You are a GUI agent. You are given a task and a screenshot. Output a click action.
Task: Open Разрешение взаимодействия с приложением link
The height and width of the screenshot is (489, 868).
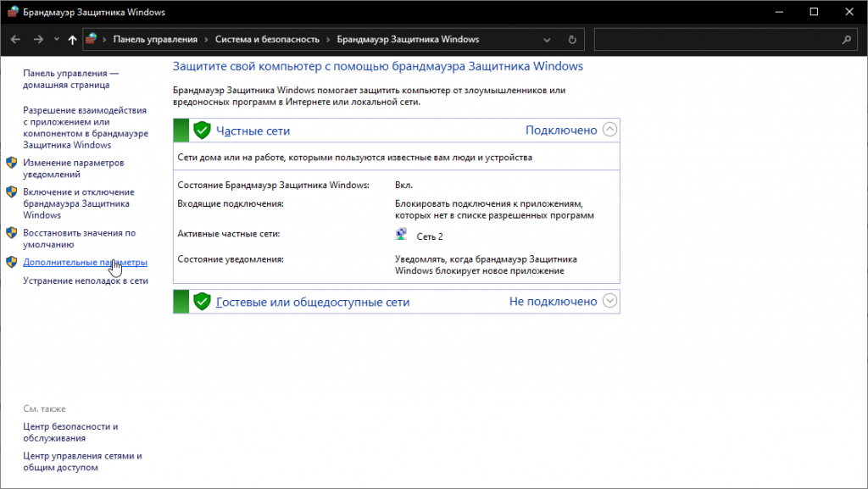click(x=86, y=128)
